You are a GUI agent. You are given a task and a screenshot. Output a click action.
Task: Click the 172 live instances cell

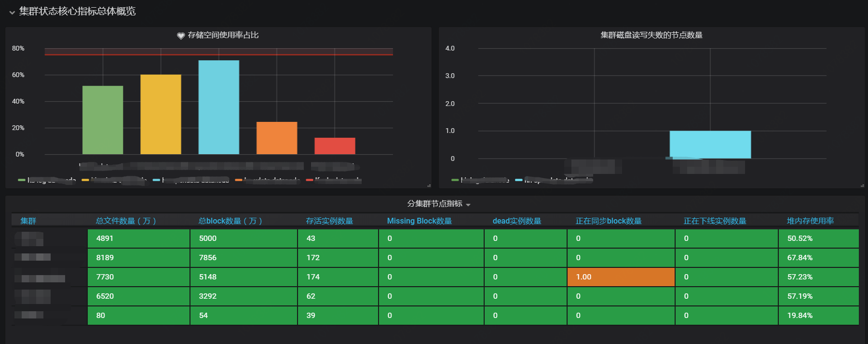(338, 258)
